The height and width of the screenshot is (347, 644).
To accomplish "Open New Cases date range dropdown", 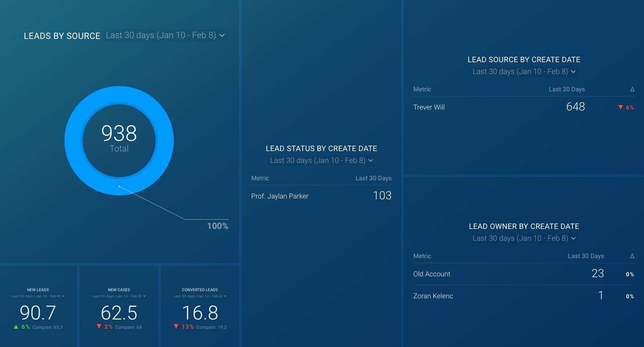I will 119,296.
